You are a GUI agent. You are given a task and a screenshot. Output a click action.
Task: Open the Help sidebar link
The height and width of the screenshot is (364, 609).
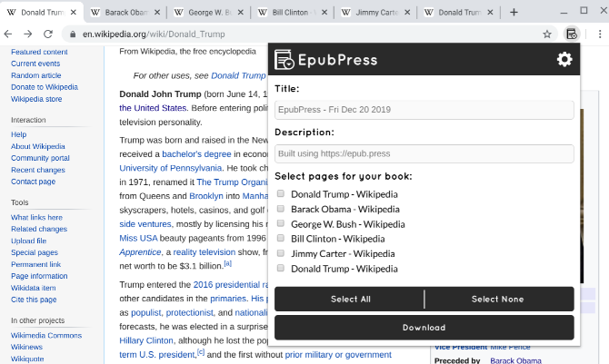pyautogui.click(x=19, y=134)
